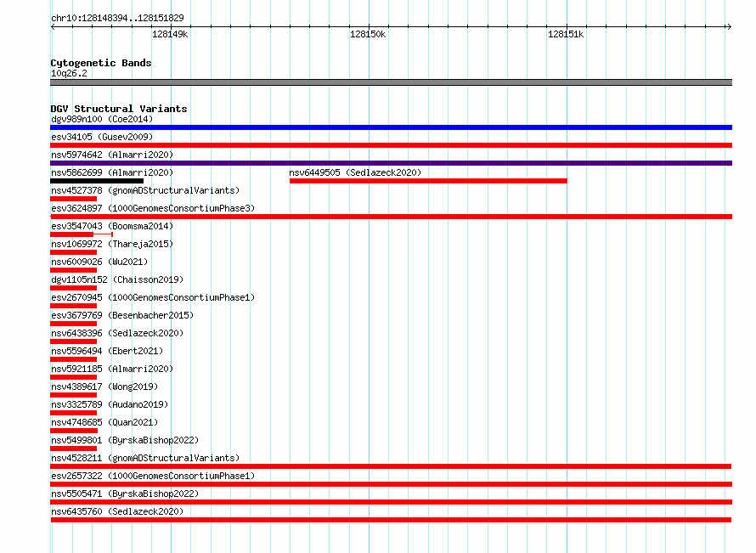
Task: Click the dgv989n100 (Coe2014) label
Action: click(102, 119)
